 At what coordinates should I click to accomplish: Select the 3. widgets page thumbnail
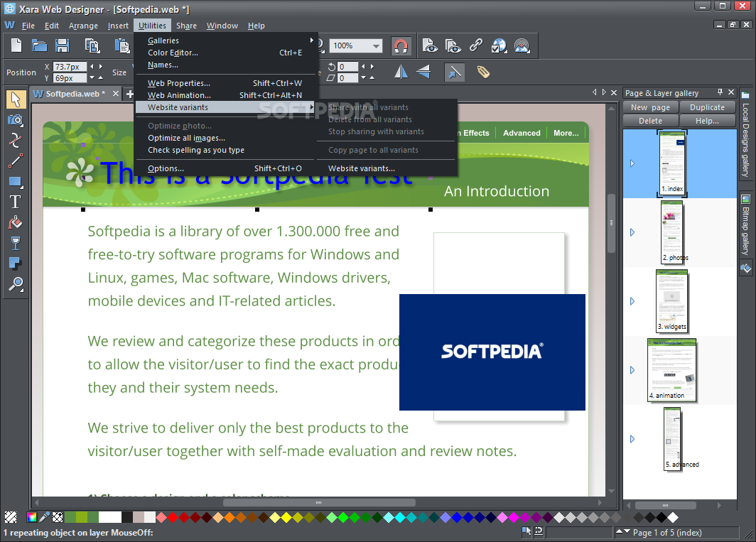point(672,301)
